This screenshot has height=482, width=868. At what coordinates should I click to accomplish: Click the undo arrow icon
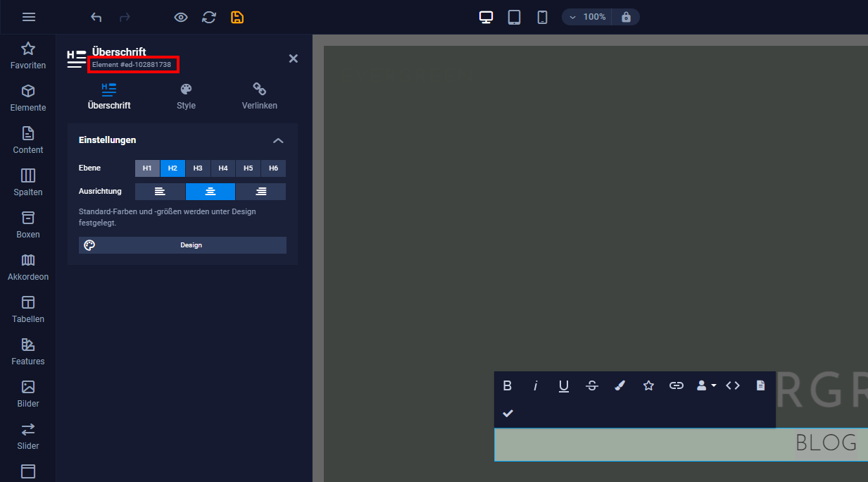click(96, 17)
